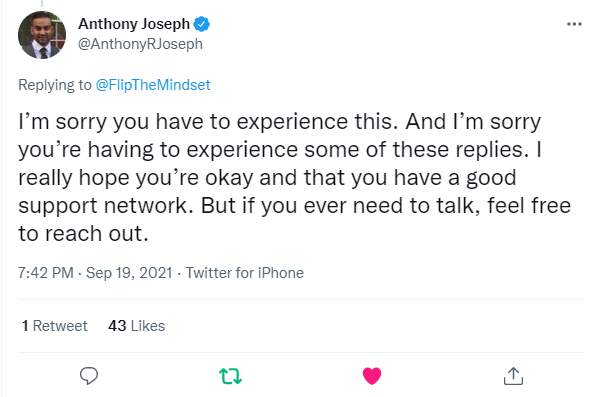This screenshot has width=599, height=397.
Task: Select the tweet text beginning 'I'm sorry you have'
Action: [x=295, y=178]
